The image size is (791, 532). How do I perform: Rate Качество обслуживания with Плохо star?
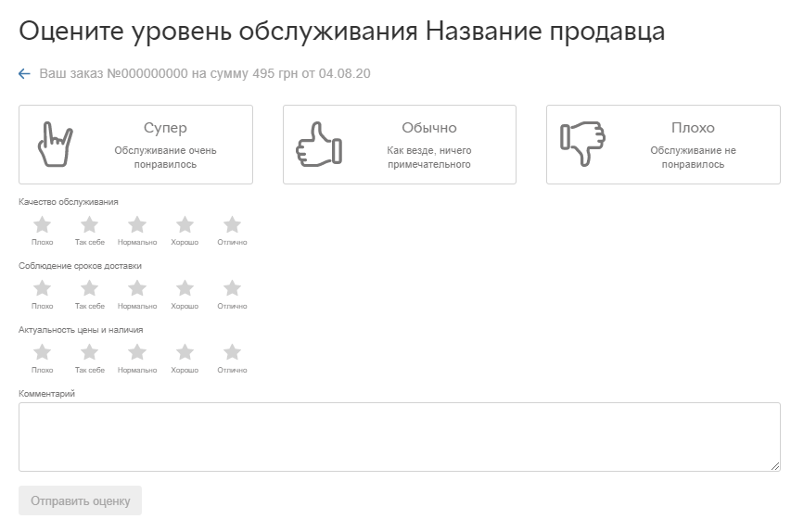[x=43, y=224]
